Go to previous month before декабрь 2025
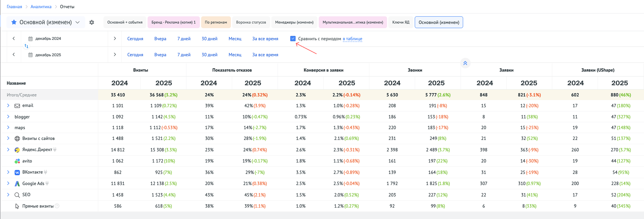Image resolution: width=644 pixels, height=219 pixels. (x=14, y=55)
